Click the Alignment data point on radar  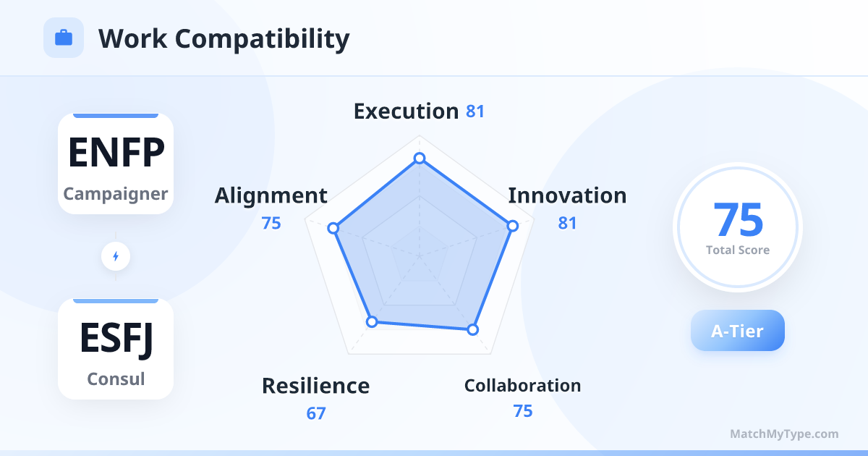(x=333, y=228)
